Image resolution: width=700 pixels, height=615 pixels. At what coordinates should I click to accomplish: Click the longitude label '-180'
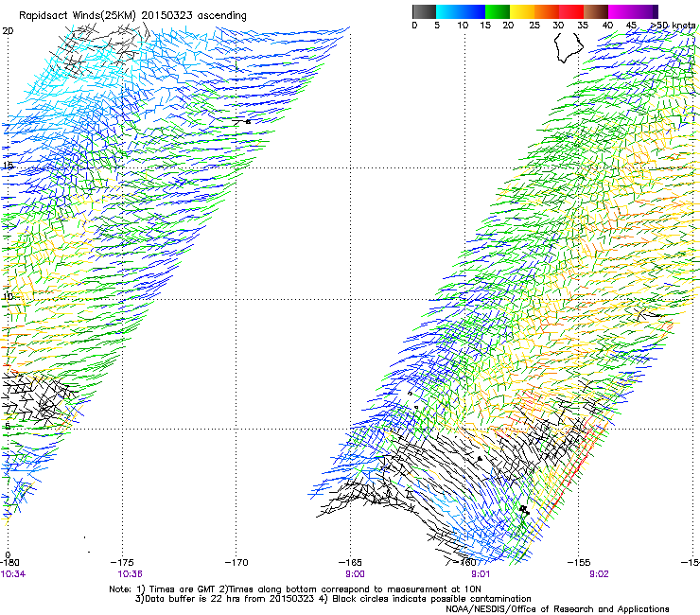(9, 562)
